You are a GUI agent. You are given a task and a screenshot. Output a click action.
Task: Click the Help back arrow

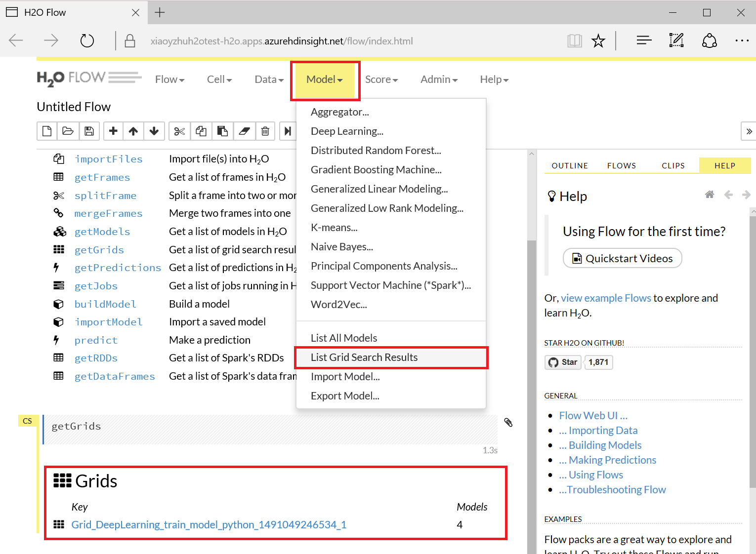click(x=728, y=195)
